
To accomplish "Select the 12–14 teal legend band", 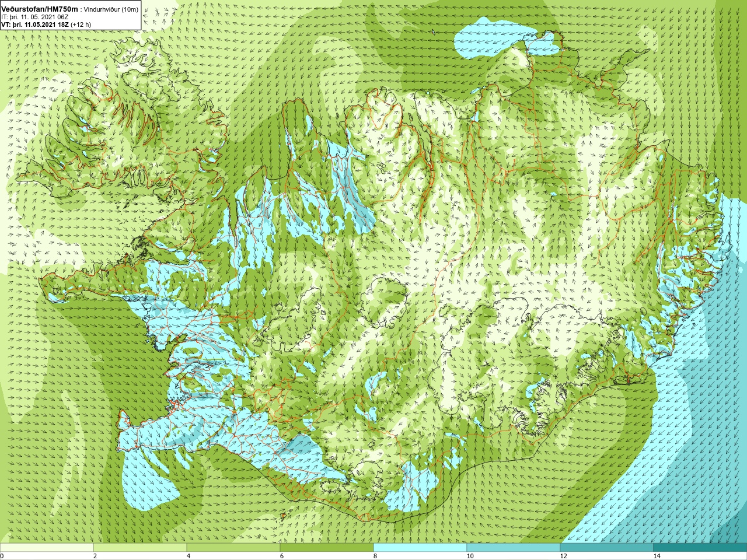I will point(607,548).
